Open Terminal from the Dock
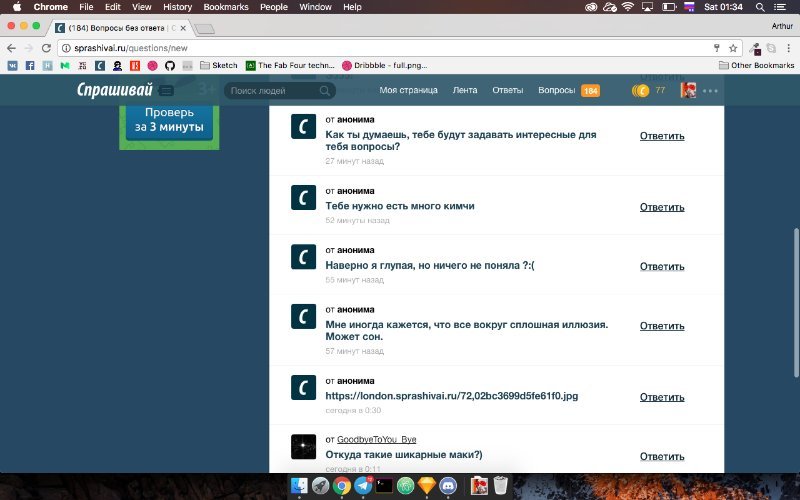Viewport: 800px width, 500px height. coord(384,486)
